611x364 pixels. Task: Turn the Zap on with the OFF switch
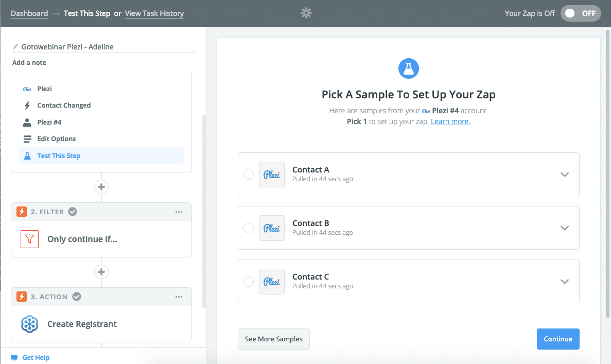click(x=581, y=13)
